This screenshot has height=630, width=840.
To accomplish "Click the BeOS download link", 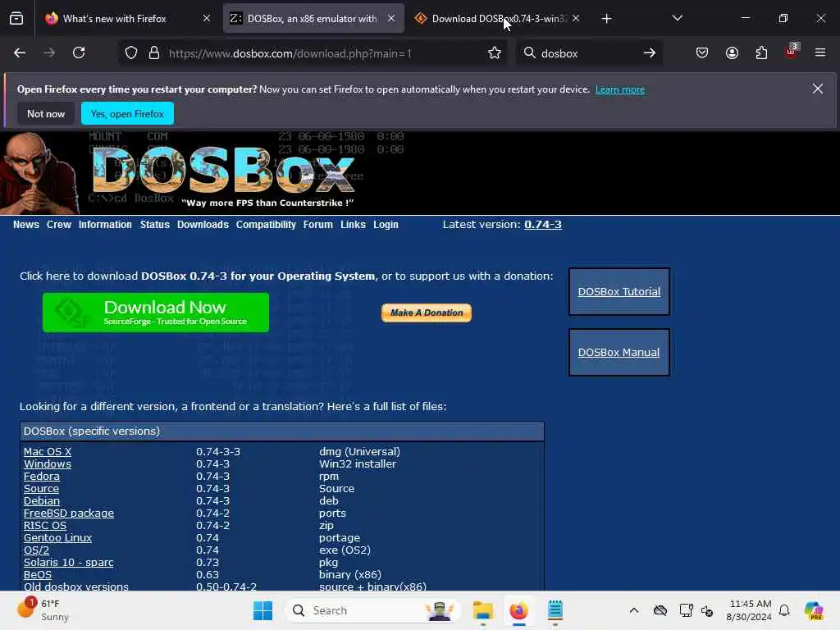I will pyautogui.click(x=38, y=575).
